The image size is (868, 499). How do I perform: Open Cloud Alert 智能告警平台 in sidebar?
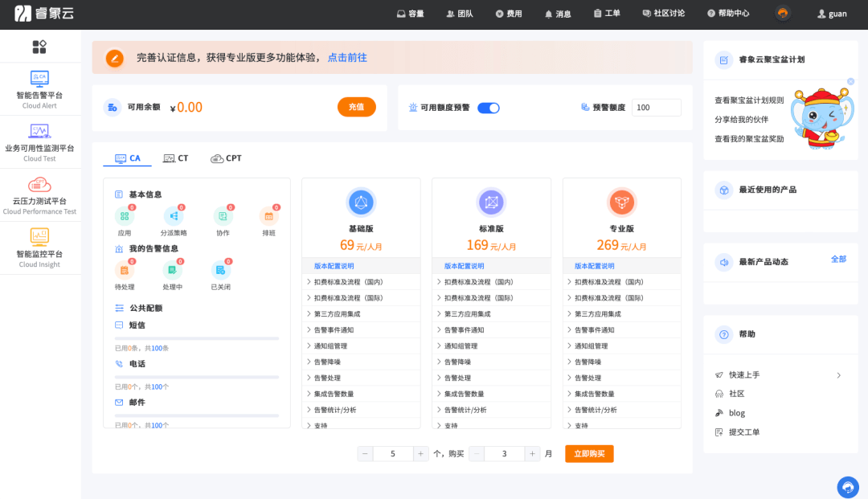click(x=39, y=90)
